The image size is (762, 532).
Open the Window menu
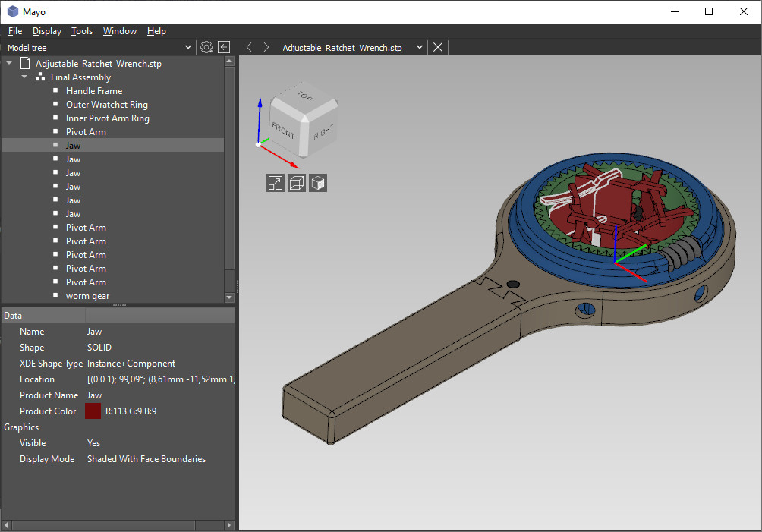[120, 31]
